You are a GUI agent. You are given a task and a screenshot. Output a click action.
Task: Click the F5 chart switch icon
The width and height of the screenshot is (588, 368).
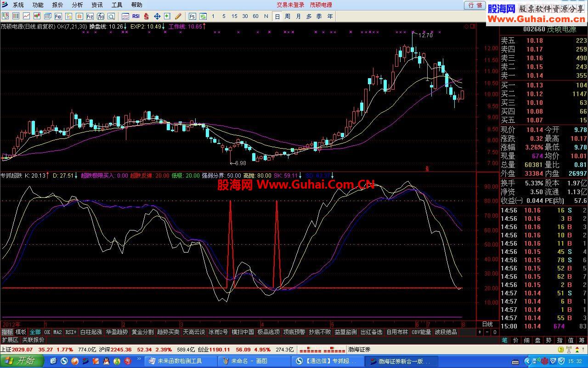192,16
